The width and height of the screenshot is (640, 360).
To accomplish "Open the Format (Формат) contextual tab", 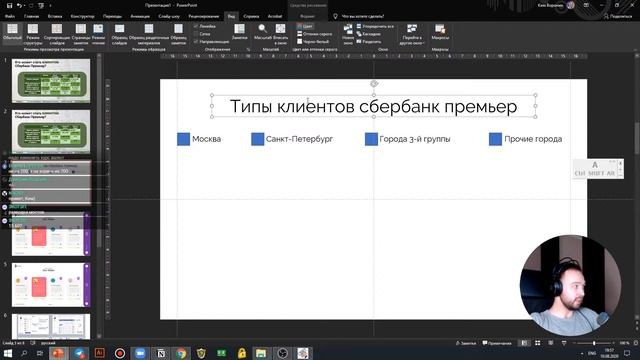I will [307, 16].
